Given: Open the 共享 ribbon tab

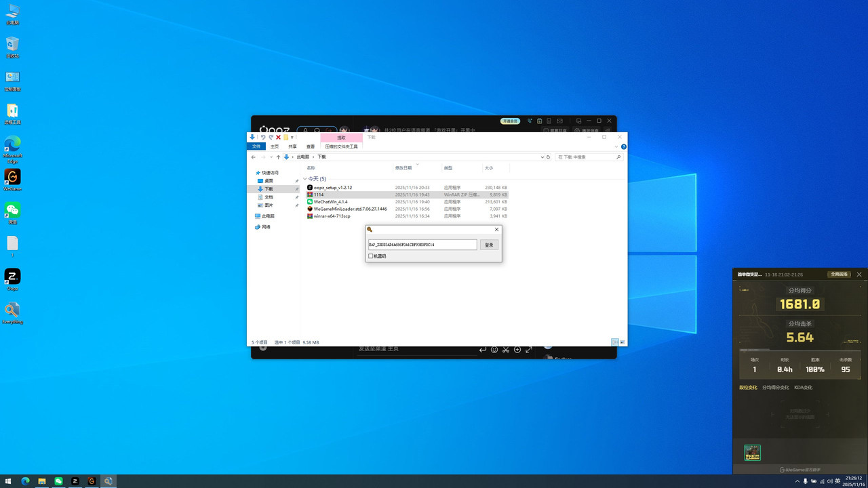Looking at the screenshot, I should (292, 146).
